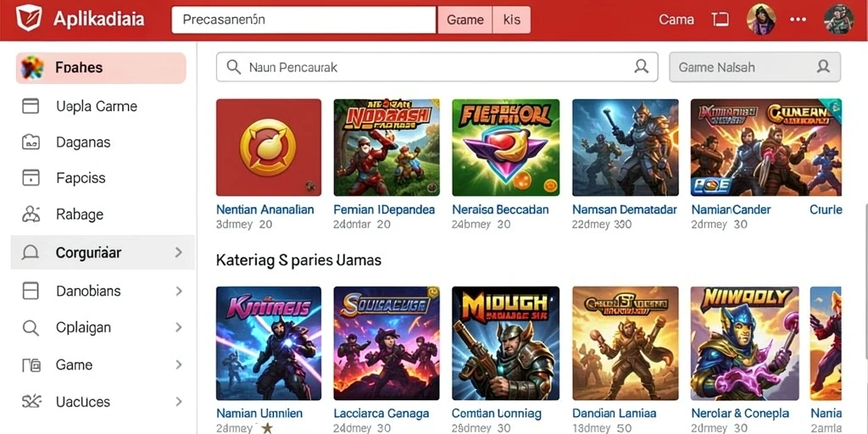Expand the Uacuces chevron
Image resolution: width=868 pixels, height=434 pixels.
178,401
